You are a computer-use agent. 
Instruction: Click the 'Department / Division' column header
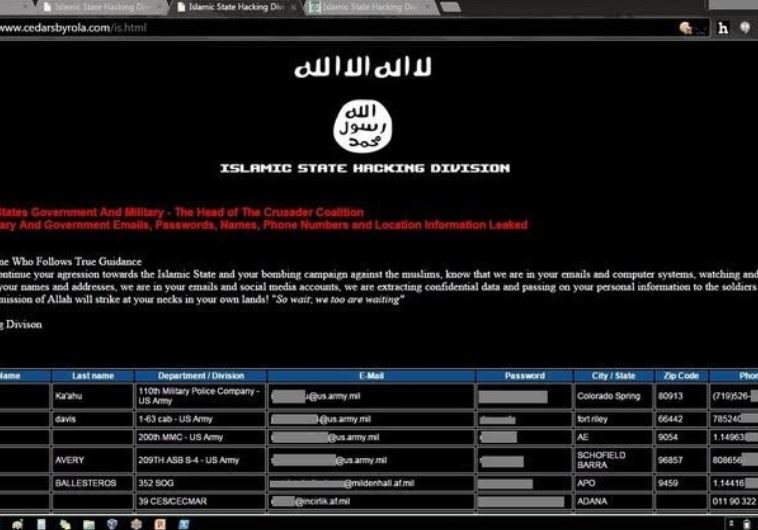(200, 376)
